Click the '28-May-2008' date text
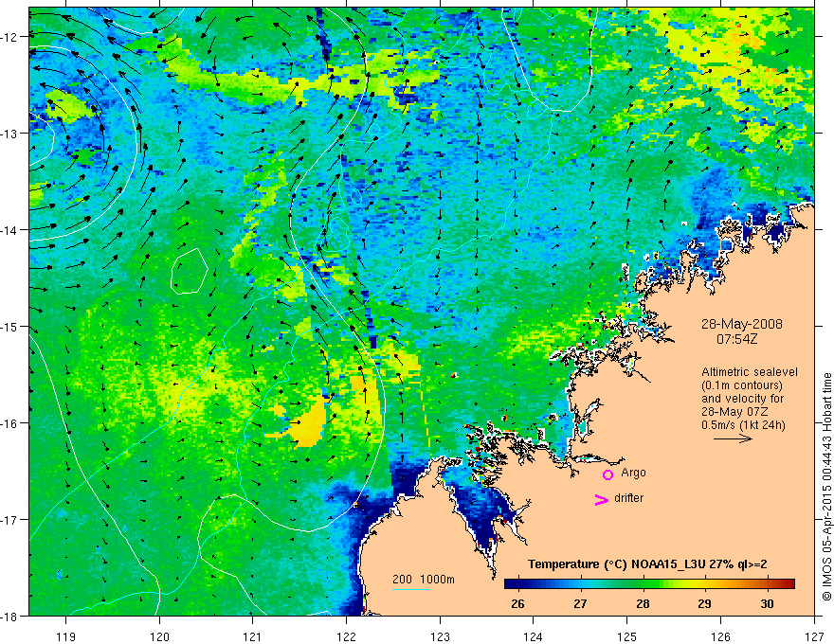The image size is (834, 644). tap(741, 324)
